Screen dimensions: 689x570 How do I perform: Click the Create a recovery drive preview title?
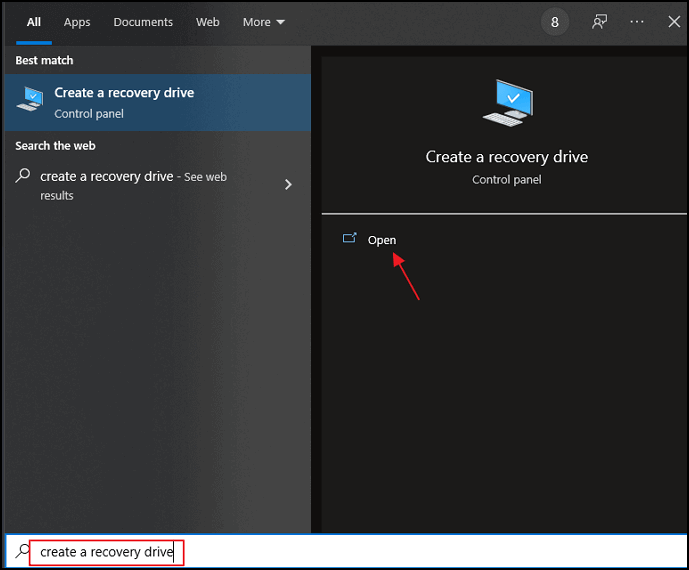pos(507,157)
